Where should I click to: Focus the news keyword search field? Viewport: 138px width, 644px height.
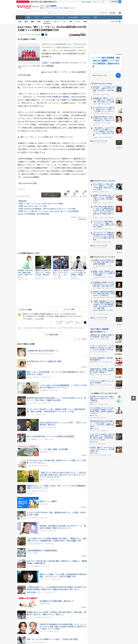[x=32, y=13]
